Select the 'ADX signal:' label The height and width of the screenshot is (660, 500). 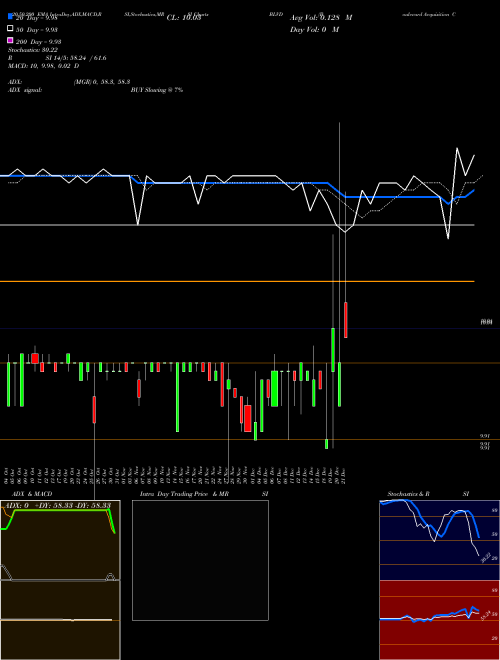(25, 90)
